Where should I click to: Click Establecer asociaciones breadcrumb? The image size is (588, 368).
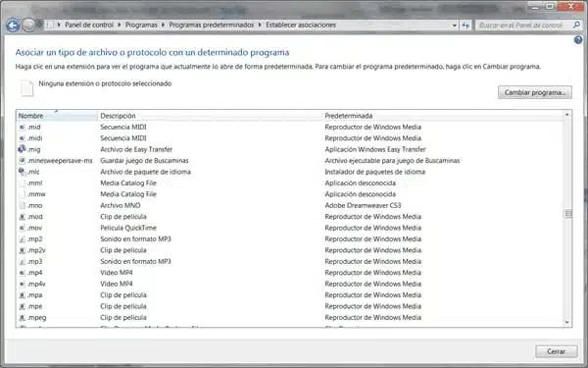point(301,25)
